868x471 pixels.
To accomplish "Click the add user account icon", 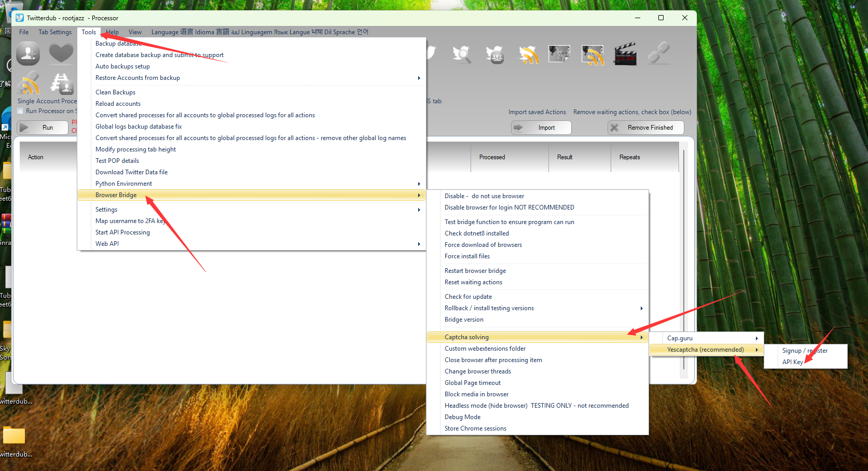I will pyautogui.click(x=28, y=53).
